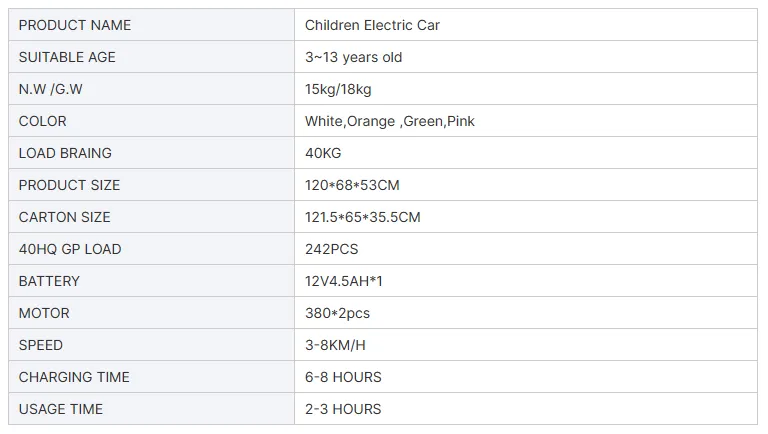The height and width of the screenshot is (434, 768).
Task: Click the N.W /G.W label
Action: pos(50,89)
